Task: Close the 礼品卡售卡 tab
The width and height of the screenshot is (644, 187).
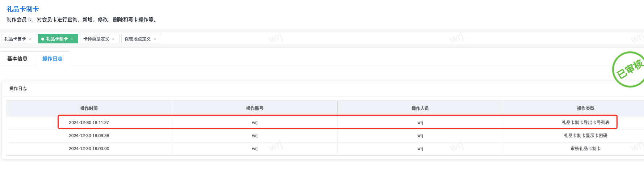Action: coord(30,39)
